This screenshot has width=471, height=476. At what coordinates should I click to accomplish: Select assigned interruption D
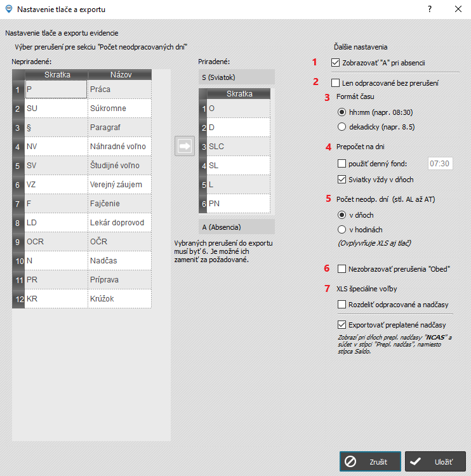click(x=239, y=128)
